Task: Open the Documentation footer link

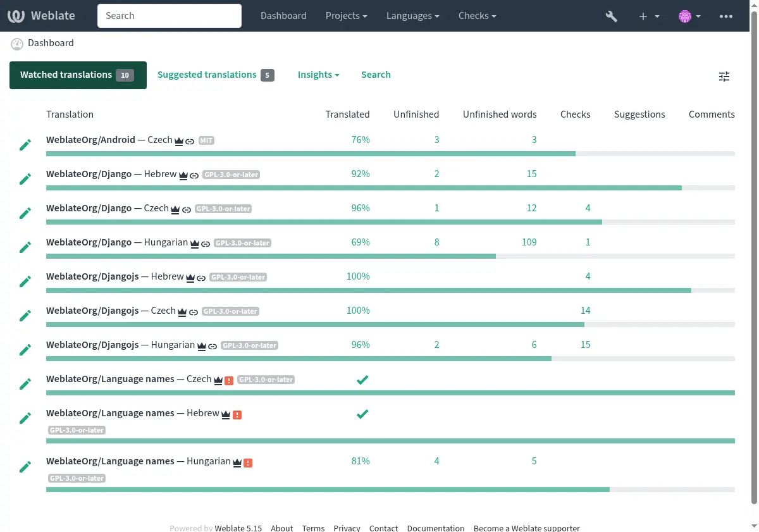Action: pos(436,528)
